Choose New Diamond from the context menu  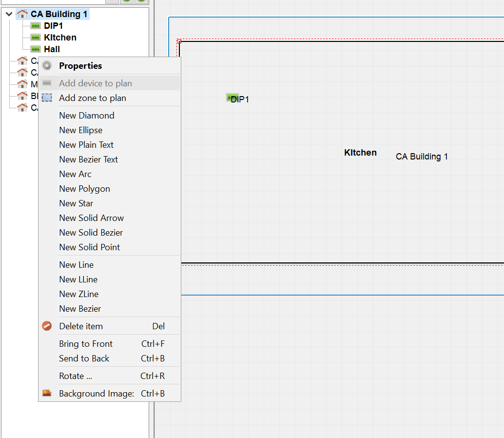[87, 116]
